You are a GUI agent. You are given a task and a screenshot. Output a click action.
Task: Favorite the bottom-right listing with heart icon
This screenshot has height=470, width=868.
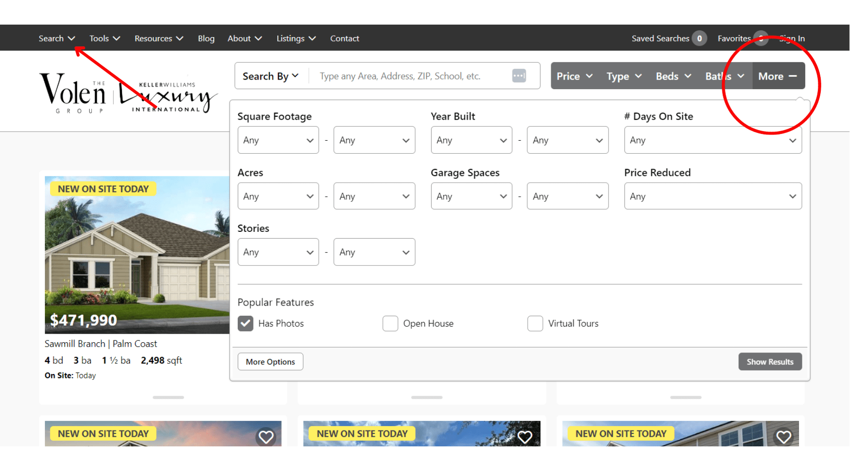click(783, 437)
